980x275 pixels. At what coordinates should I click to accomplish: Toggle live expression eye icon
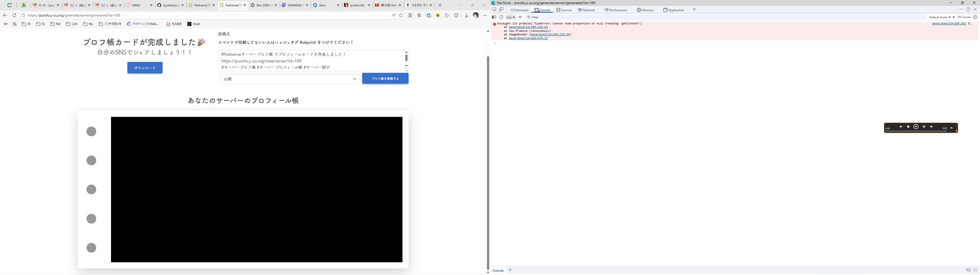tap(520, 17)
